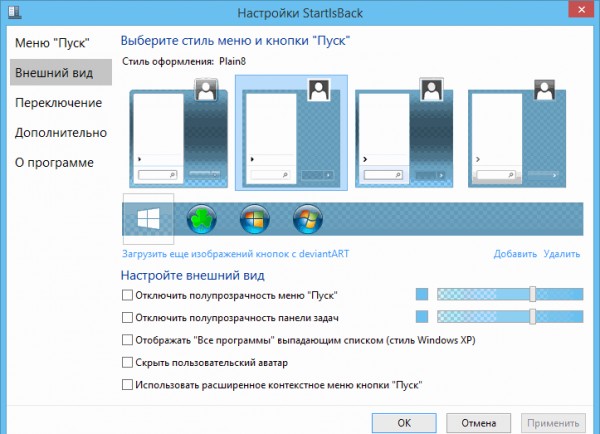This screenshot has height=434, width=600.
Task: Choose the third Start menu style thumbnail
Action: 404,133
